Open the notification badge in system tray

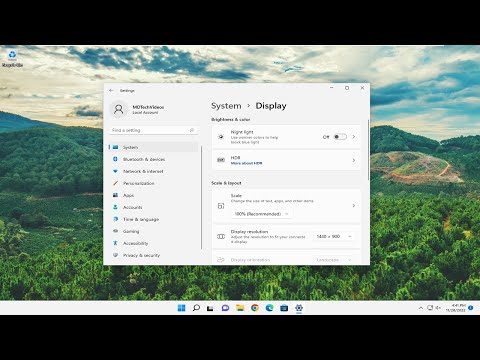click(x=471, y=308)
